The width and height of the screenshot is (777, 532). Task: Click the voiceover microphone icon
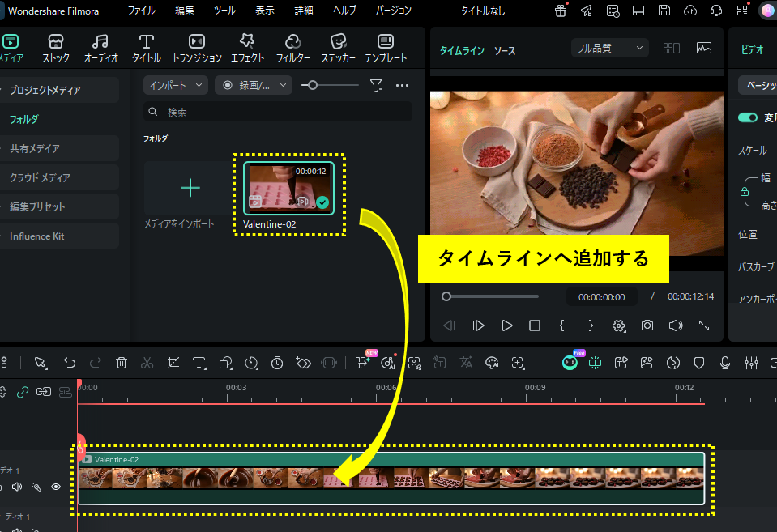[724, 363]
